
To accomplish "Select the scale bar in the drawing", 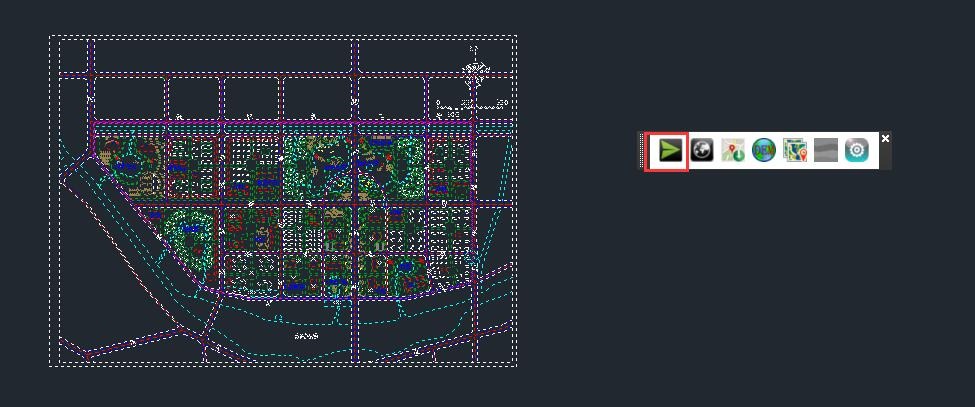I will click(472, 103).
